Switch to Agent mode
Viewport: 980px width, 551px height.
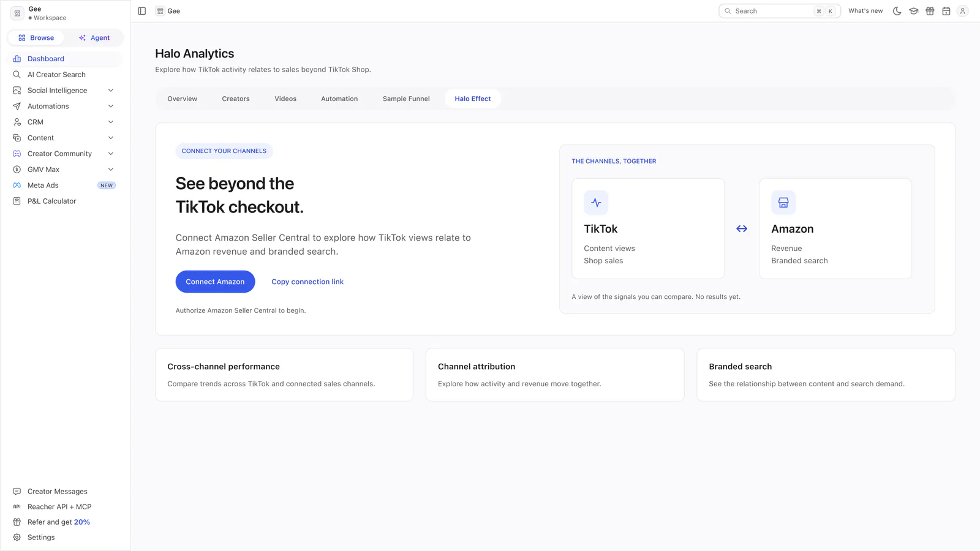coord(94,38)
